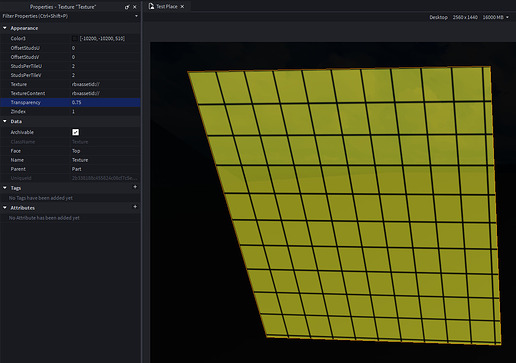Edit the TextureContent rbxassetid value
This screenshot has height=363, width=516.
(x=86, y=93)
